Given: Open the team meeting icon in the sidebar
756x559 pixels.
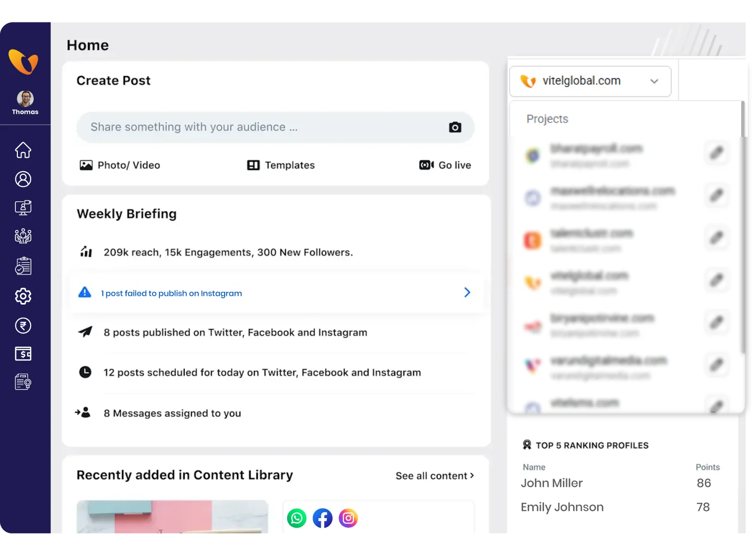Looking at the screenshot, I should tap(23, 236).
